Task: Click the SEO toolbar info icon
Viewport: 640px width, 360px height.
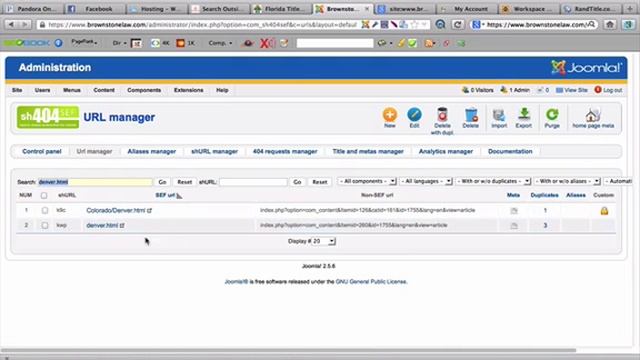Action: pyautogui.click(x=58, y=43)
